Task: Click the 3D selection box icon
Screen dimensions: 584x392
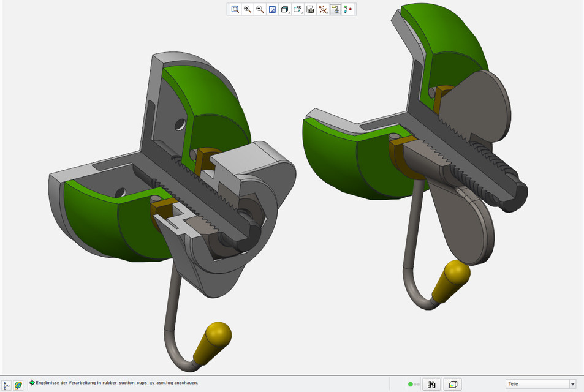Action: pos(452,384)
